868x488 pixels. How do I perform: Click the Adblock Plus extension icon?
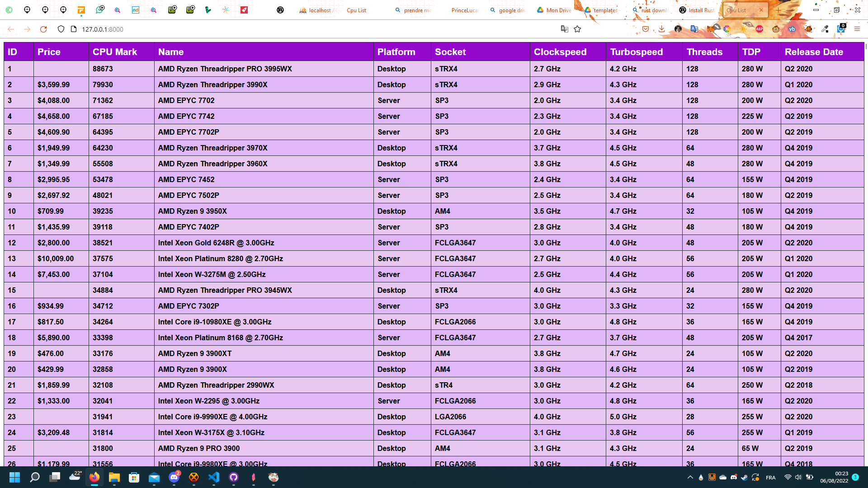click(x=759, y=29)
